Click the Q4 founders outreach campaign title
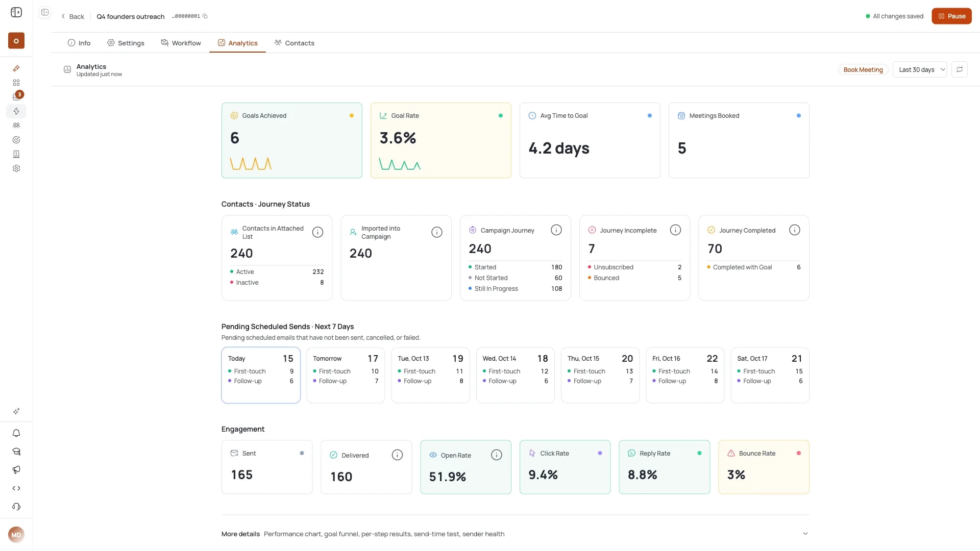Screen dimensions: 980x551 point(131,16)
